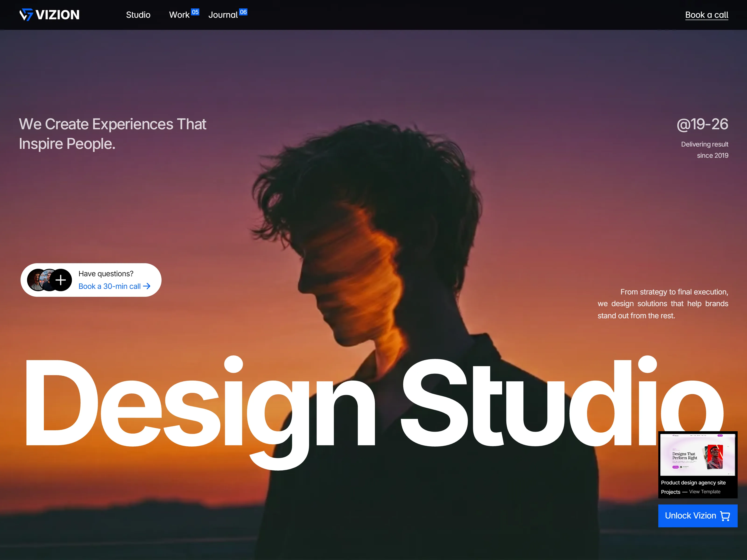The height and width of the screenshot is (560, 747).
Task: Click the arrow after Book a 30-min call
Action: point(147,286)
